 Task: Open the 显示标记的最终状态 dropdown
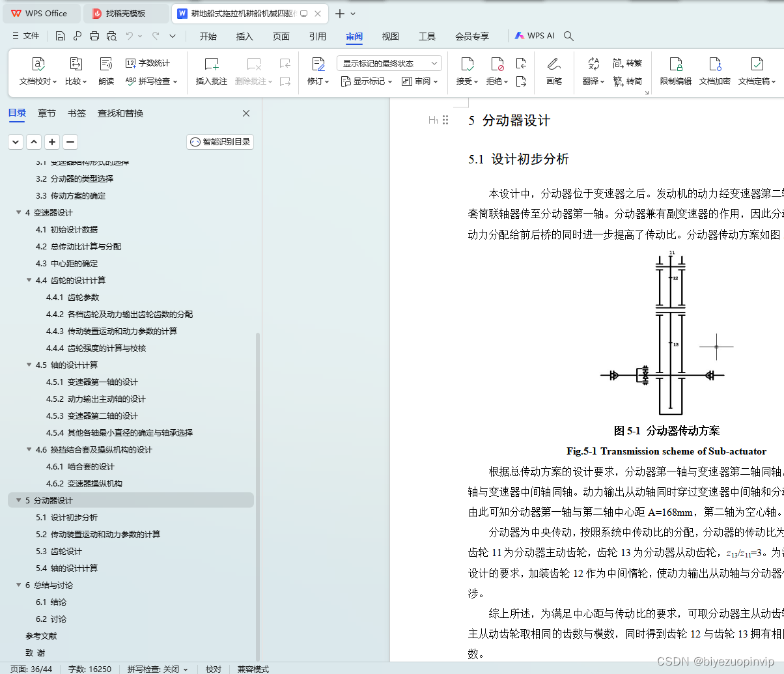(x=389, y=63)
